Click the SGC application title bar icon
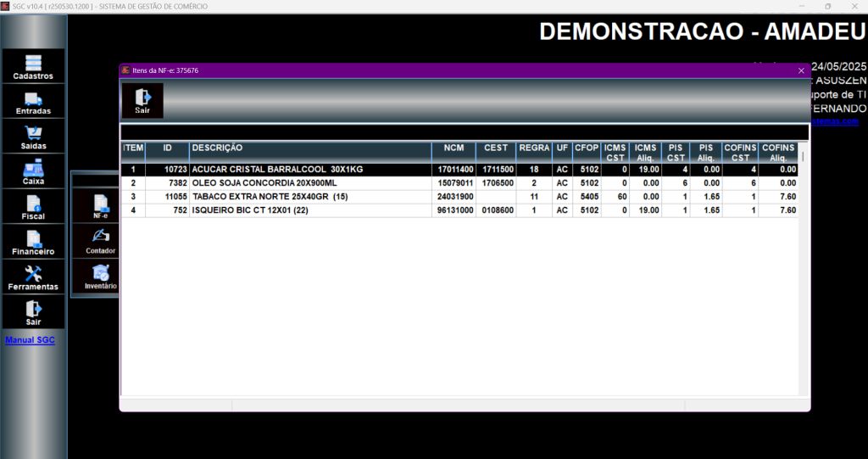The height and width of the screenshot is (459, 868). 6,6
